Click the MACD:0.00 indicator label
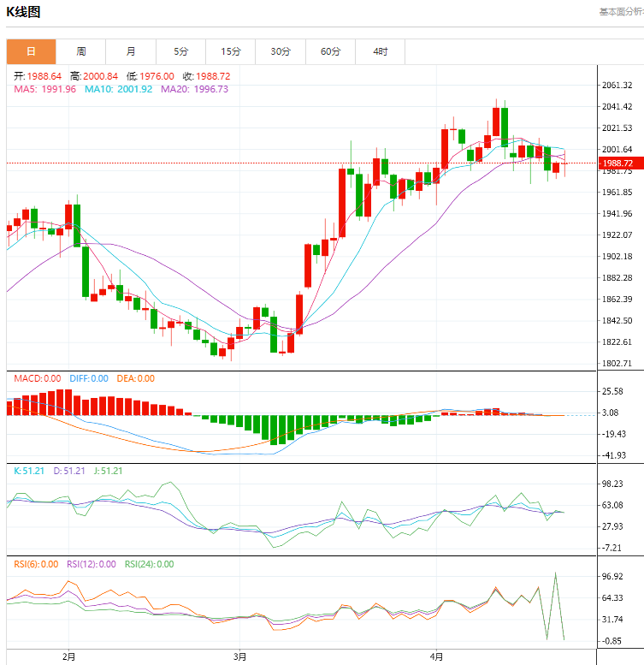Screen dimensions: 644x665 38,378
